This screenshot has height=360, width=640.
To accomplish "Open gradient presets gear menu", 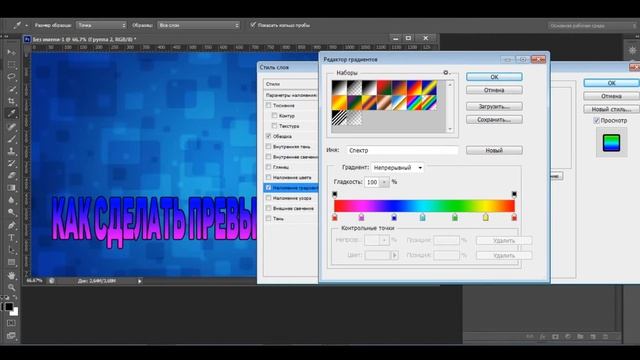I will [x=446, y=73].
